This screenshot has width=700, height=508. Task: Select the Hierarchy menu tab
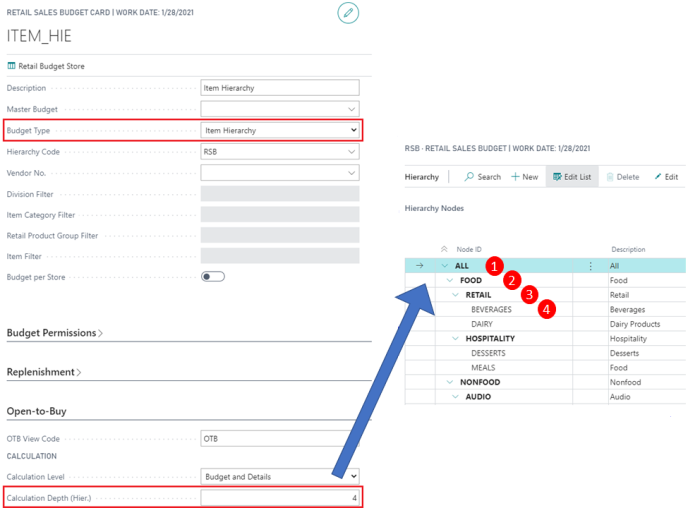point(422,177)
